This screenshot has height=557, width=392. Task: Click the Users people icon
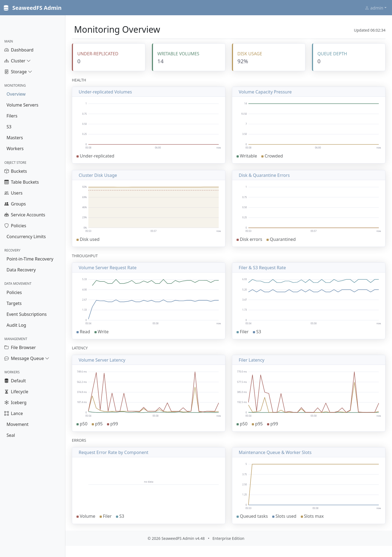(7, 193)
